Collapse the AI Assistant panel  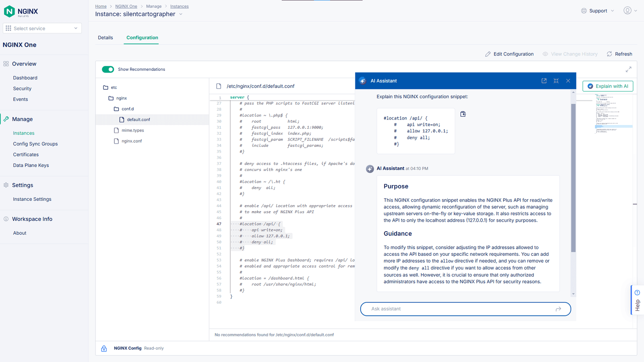[556, 80]
